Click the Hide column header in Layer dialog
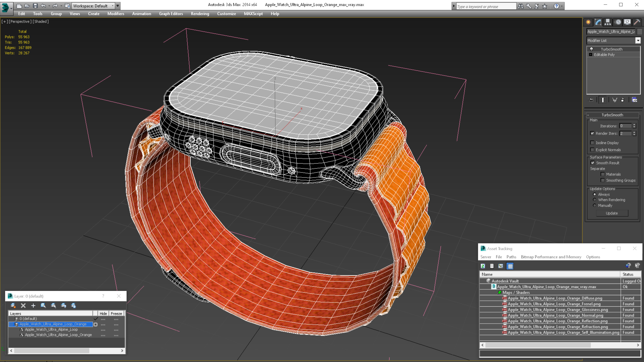Screen dimensions: 644x362 (x=103, y=314)
